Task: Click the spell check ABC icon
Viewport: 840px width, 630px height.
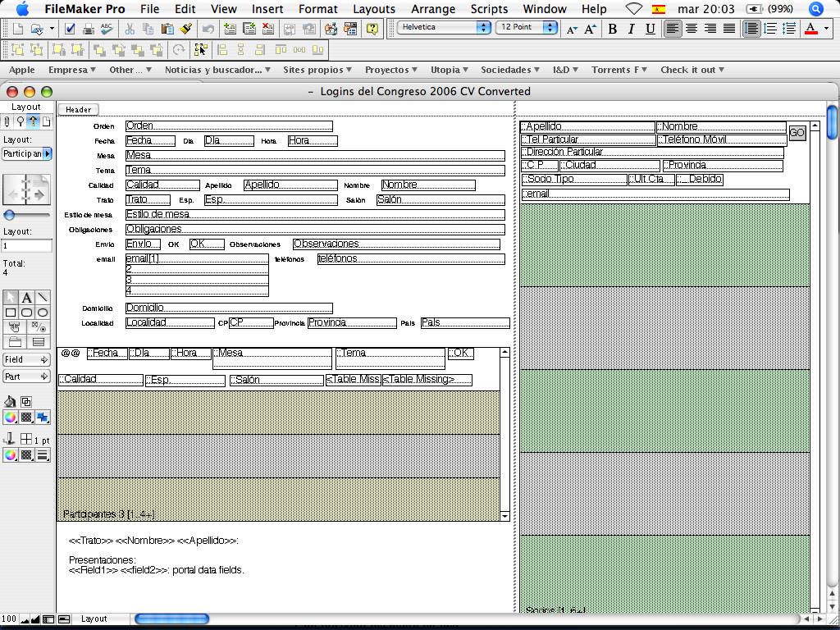Action: tap(107, 29)
